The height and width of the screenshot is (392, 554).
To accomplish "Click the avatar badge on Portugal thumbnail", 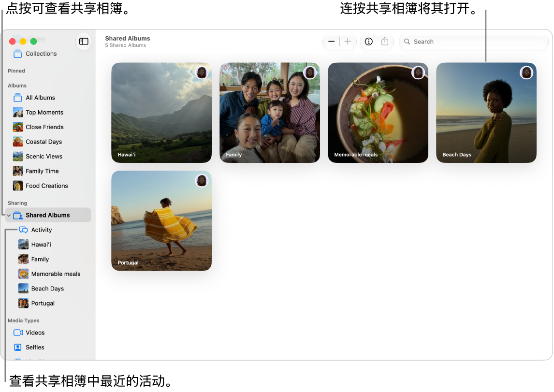I will tap(202, 181).
